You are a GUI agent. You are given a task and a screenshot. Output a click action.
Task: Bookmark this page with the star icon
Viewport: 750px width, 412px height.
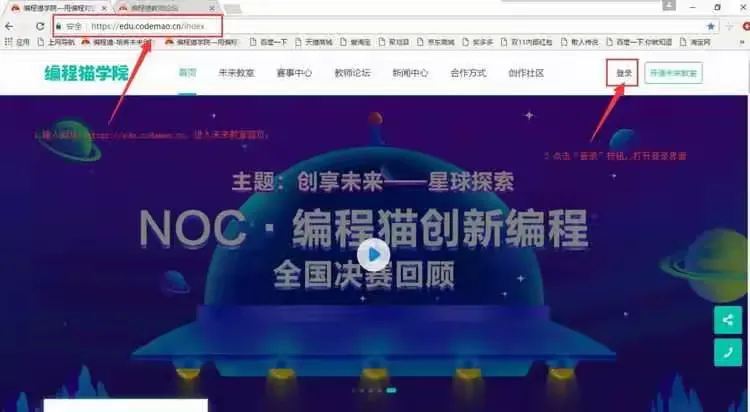[711, 26]
